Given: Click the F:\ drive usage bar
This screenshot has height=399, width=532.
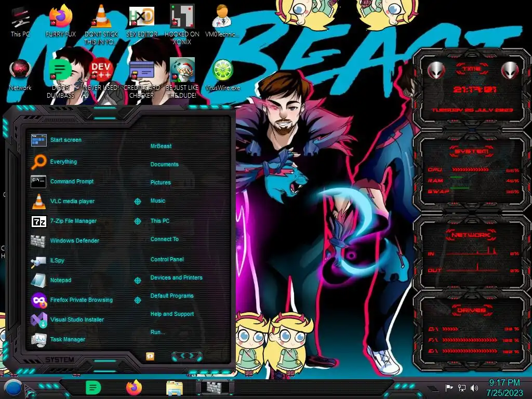Looking at the screenshot, I should pyautogui.click(x=470, y=340).
